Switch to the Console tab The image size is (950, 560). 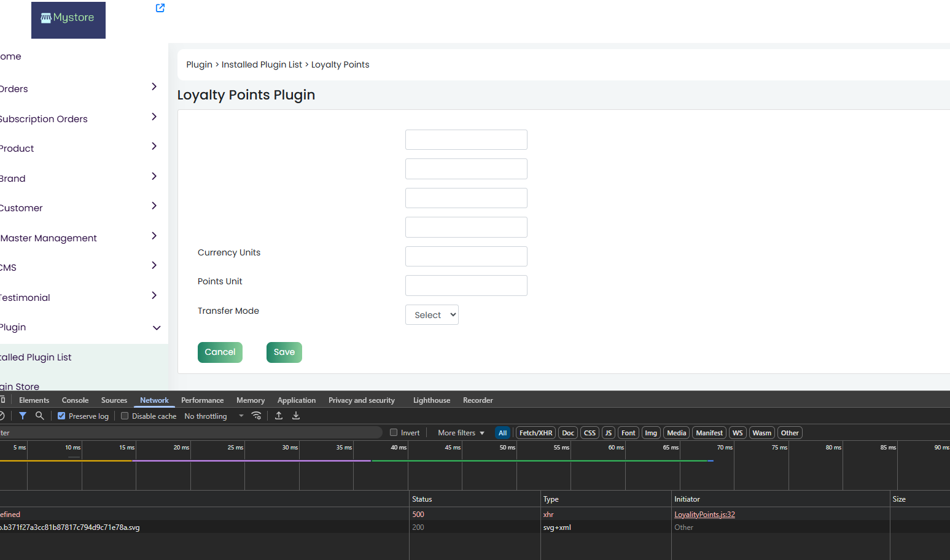75,400
